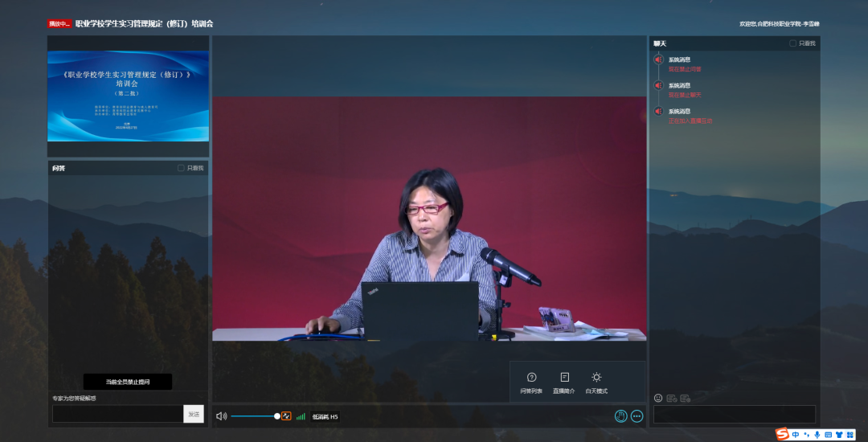Mute the video using the speaker icon

pyautogui.click(x=221, y=416)
